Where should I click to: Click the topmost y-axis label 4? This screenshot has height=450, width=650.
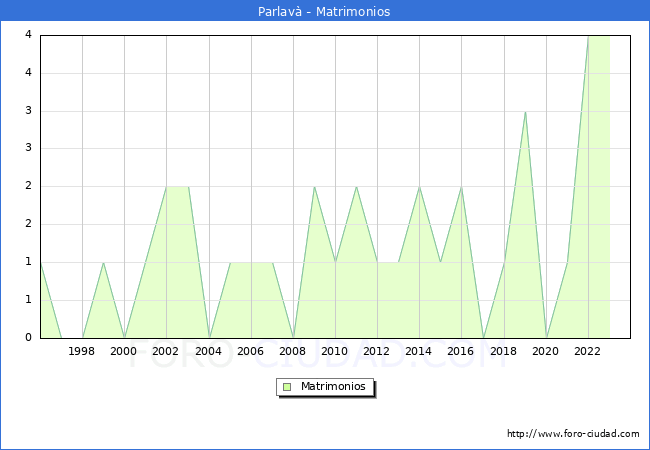pyautogui.click(x=28, y=35)
